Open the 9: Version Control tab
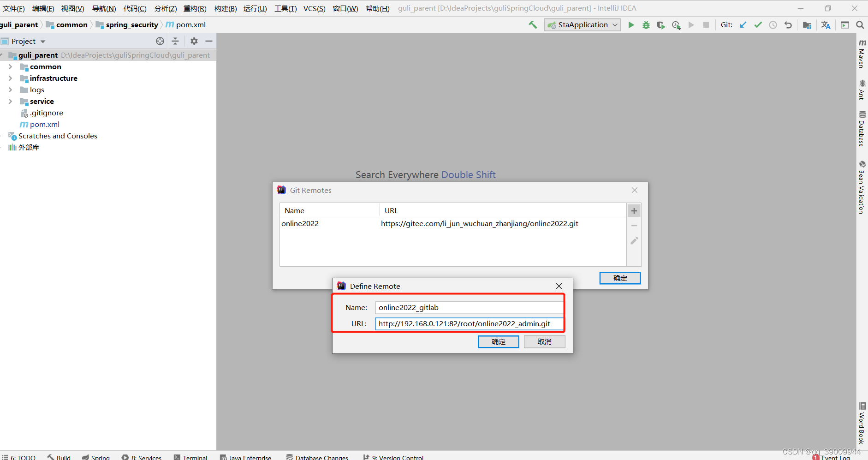Image resolution: width=868 pixels, height=460 pixels. [x=393, y=457]
